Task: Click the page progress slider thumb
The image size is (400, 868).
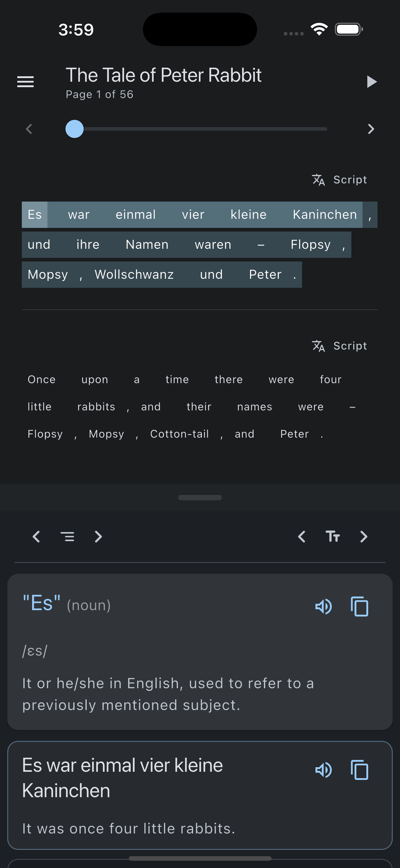Action: point(75,129)
